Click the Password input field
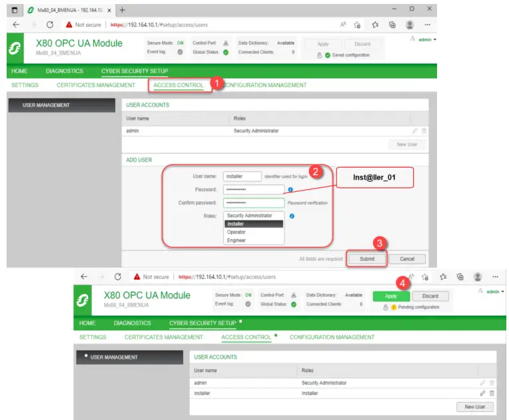This screenshot has height=420, width=509. pos(254,190)
